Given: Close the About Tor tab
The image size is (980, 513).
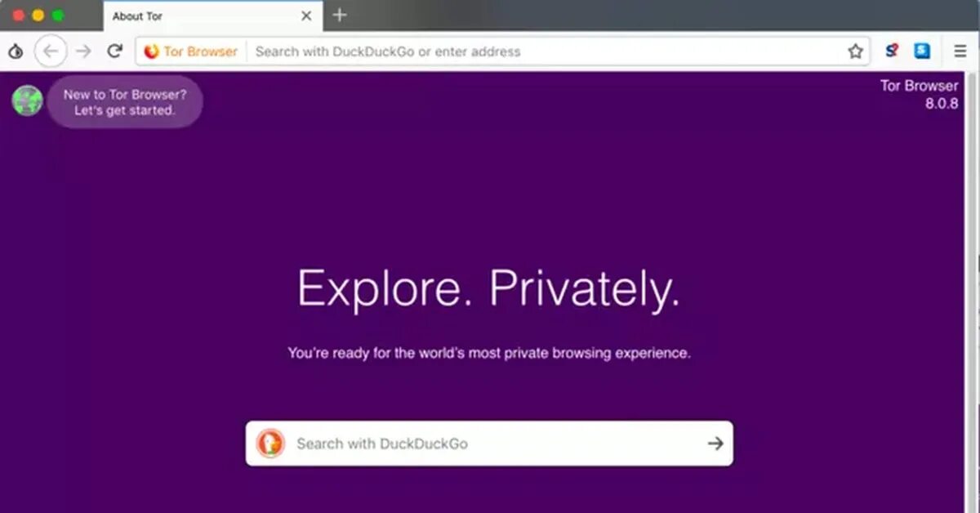Looking at the screenshot, I should coord(306,16).
